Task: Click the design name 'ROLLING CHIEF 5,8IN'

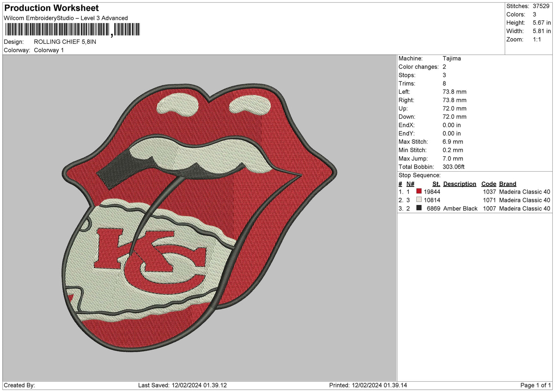Action: click(65, 42)
